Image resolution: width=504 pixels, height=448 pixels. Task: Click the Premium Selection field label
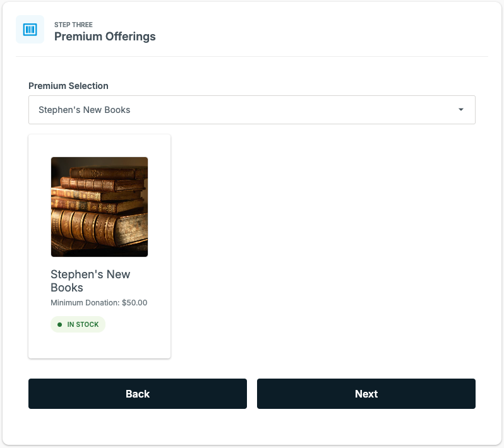[68, 86]
